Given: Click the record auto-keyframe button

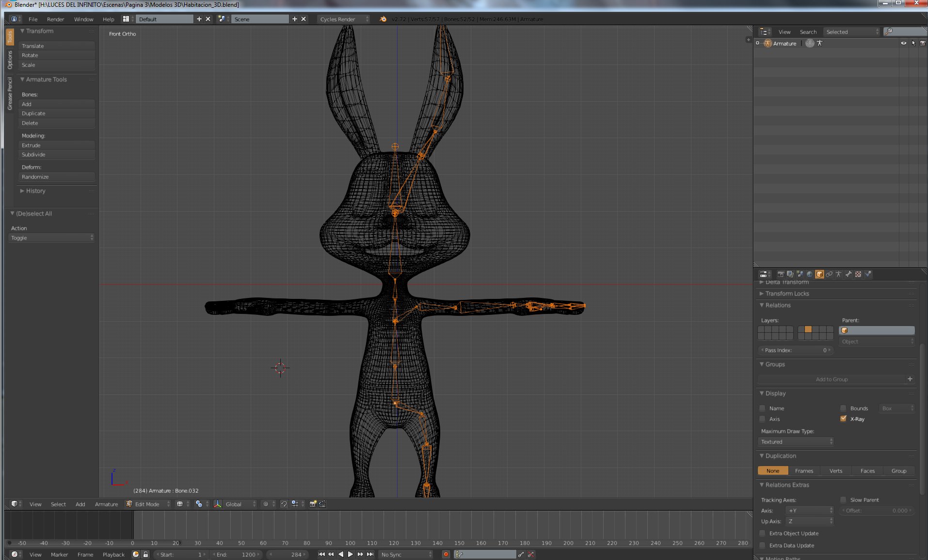Looking at the screenshot, I should [x=446, y=554].
